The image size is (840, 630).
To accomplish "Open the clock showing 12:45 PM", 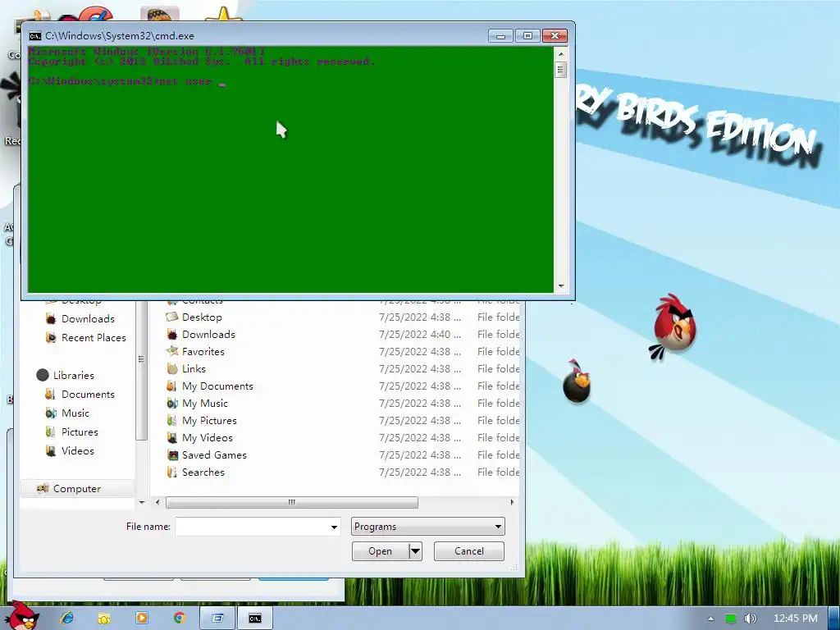I will coord(795,619).
